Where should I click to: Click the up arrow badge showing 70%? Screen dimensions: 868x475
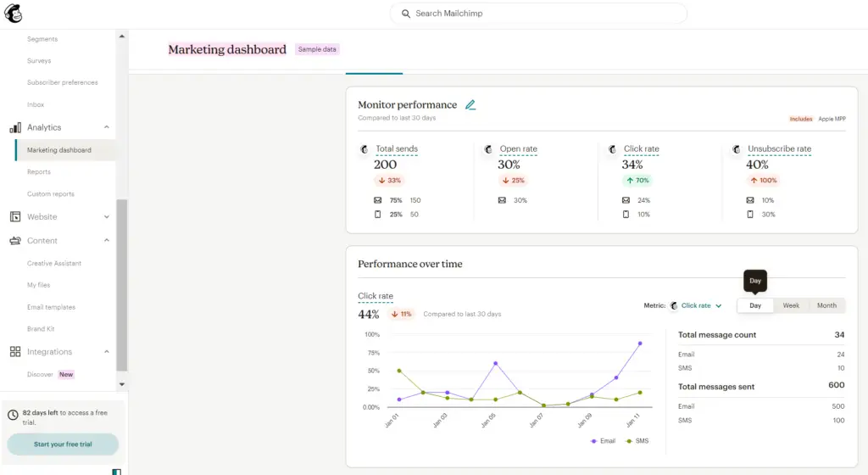pyautogui.click(x=637, y=181)
